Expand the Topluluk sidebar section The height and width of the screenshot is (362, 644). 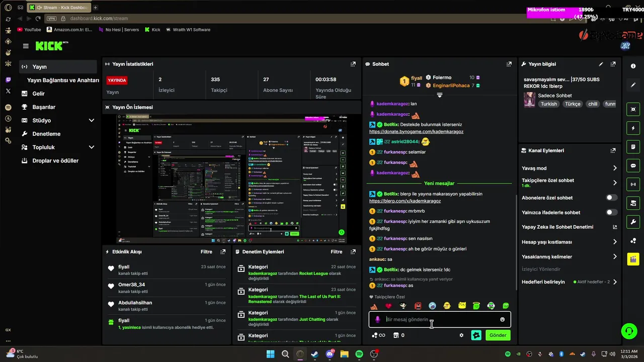92,147
